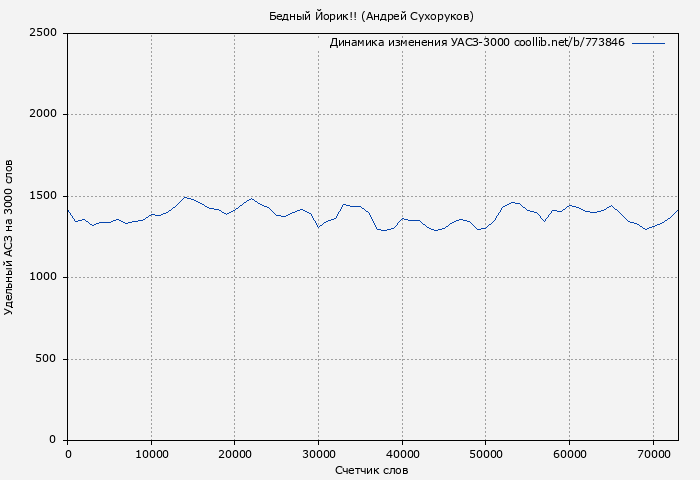Image resolution: width=700 pixels, height=480 pixels.
Task: Click the Y-axis label "Удельный АСЗ на 3000 слов"
Action: point(10,236)
